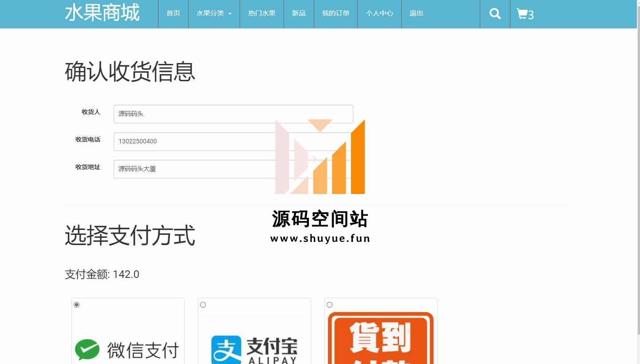Click the 收货人 input field

[x=233, y=114]
